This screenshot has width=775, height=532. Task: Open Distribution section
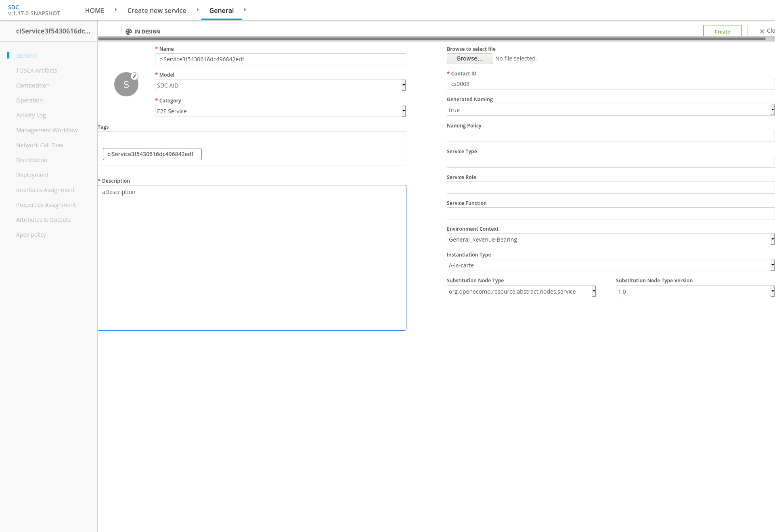[31, 160]
